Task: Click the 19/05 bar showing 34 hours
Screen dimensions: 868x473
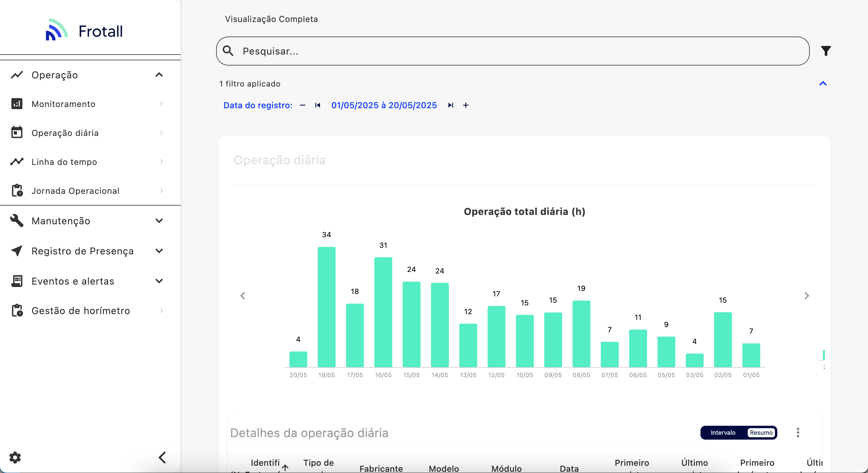Action: [326, 307]
